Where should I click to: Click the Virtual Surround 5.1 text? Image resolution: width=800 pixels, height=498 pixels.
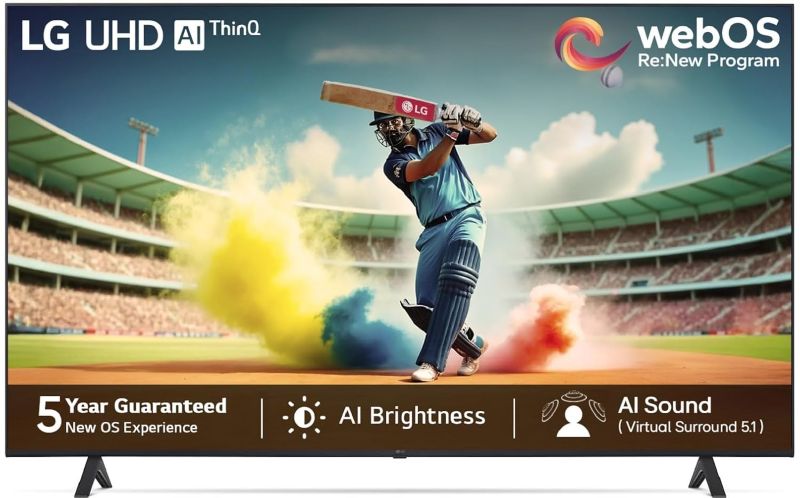[x=691, y=427]
